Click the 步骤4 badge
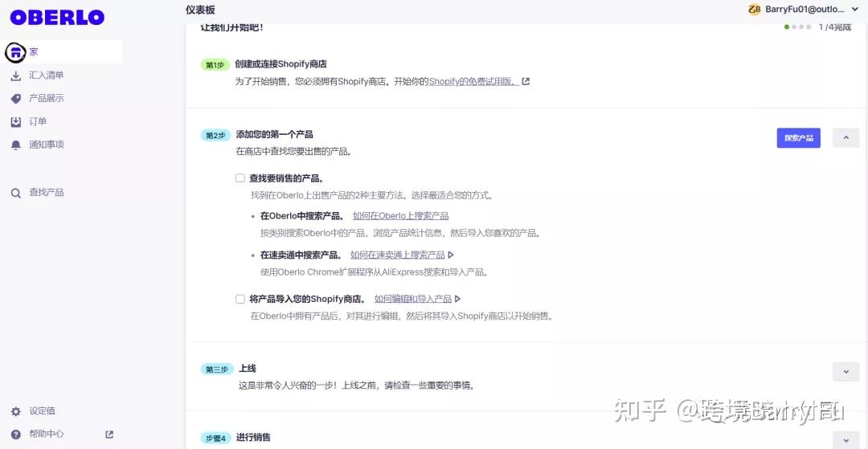Screen dimensions: 868x449 216,438
